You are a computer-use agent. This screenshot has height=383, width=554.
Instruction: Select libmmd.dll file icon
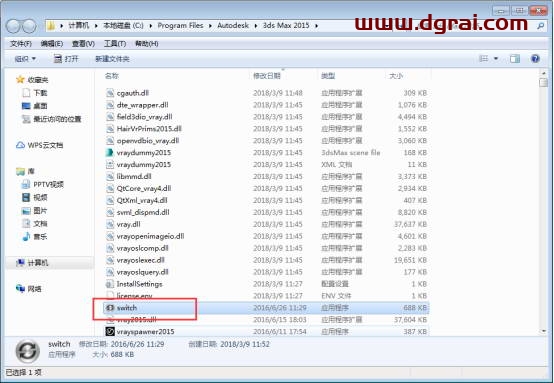pyautogui.click(x=110, y=177)
